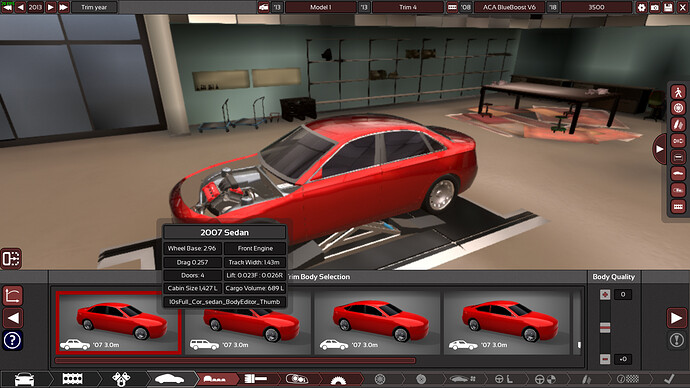Click the engine icon beside '08
The height and width of the screenshot is (388, 690).
click(452, 7)
